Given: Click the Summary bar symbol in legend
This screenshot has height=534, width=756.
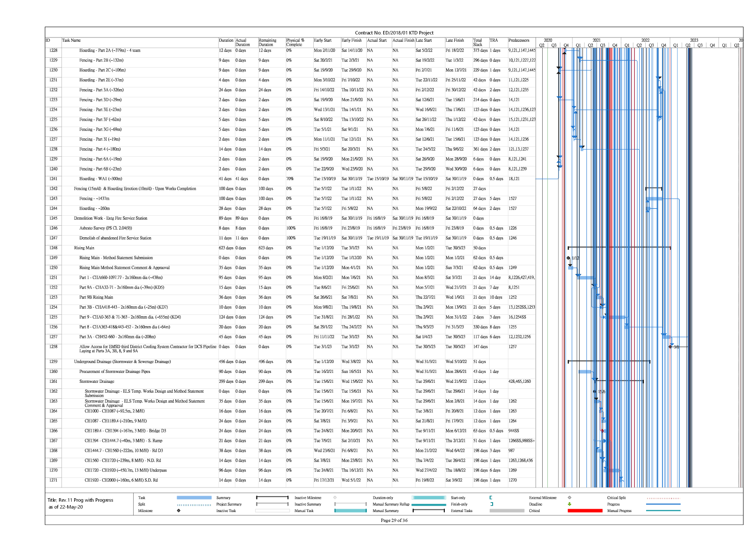Looking at the screenshot, I should (272, 498).
